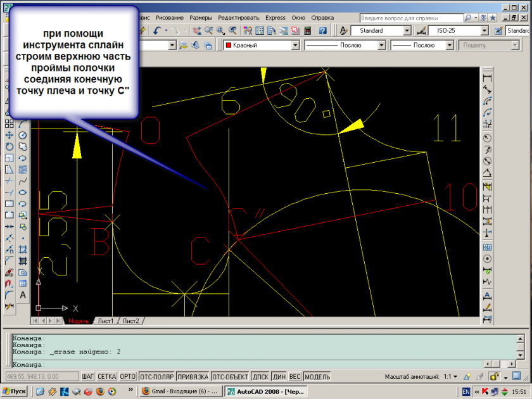Open the undo history dropdown arrow
The image size is (532, 399).
[x=166, y=30]
